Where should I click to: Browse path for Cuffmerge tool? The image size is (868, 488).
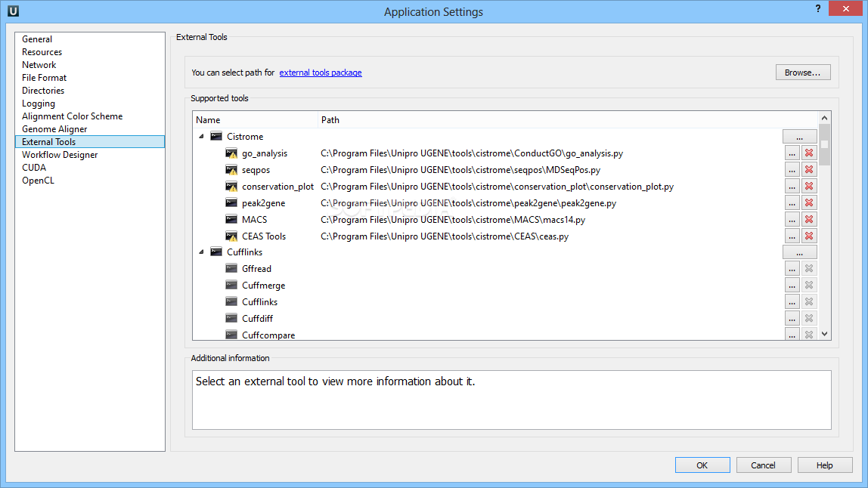point(792,286)
